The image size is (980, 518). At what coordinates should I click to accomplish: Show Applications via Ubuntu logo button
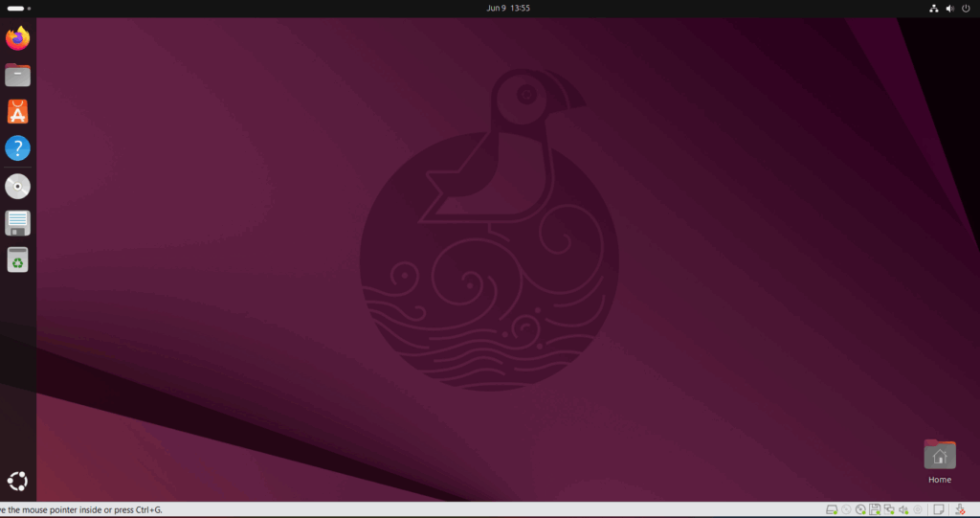pyautogui.click(x=17, y=481)
